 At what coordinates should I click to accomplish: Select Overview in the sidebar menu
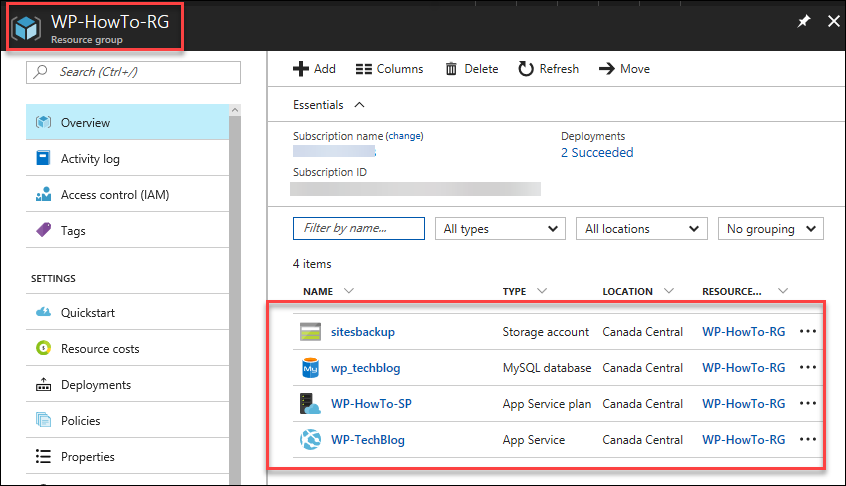coord(127,122)
